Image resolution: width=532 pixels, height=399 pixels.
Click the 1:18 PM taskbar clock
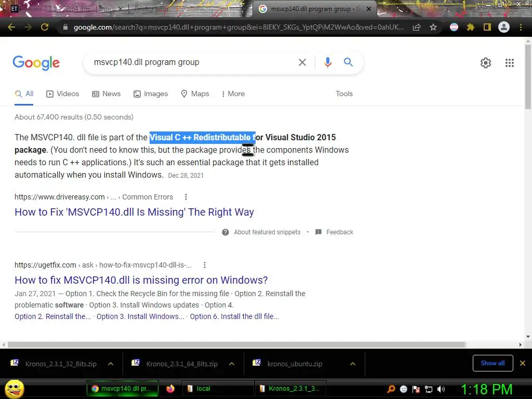(486, 389)
